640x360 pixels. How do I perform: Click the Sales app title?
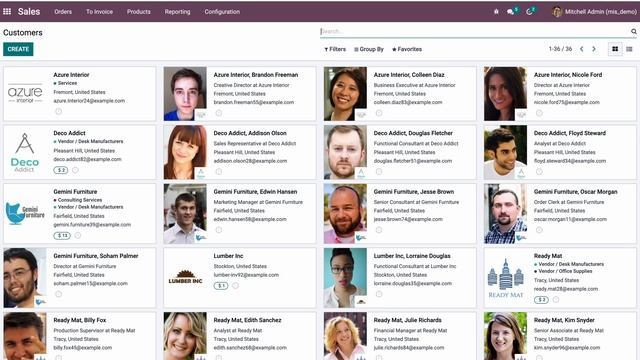(29, 11)
